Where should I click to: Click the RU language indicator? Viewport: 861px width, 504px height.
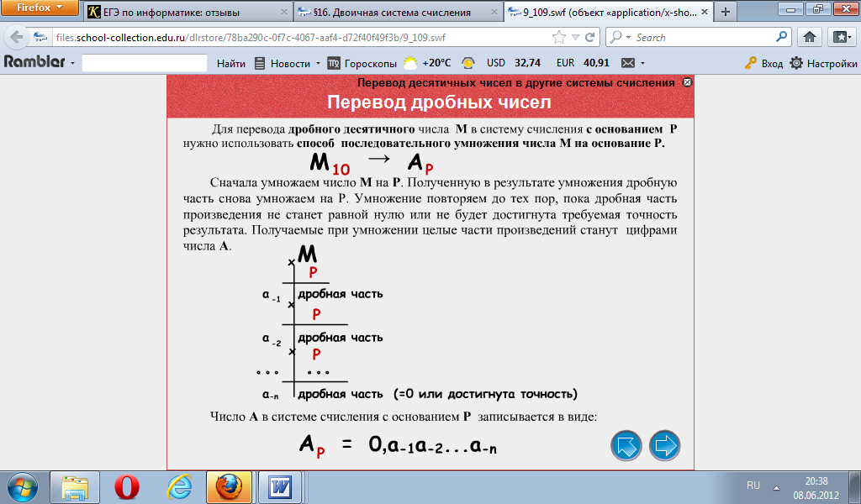tap(753, 486)
